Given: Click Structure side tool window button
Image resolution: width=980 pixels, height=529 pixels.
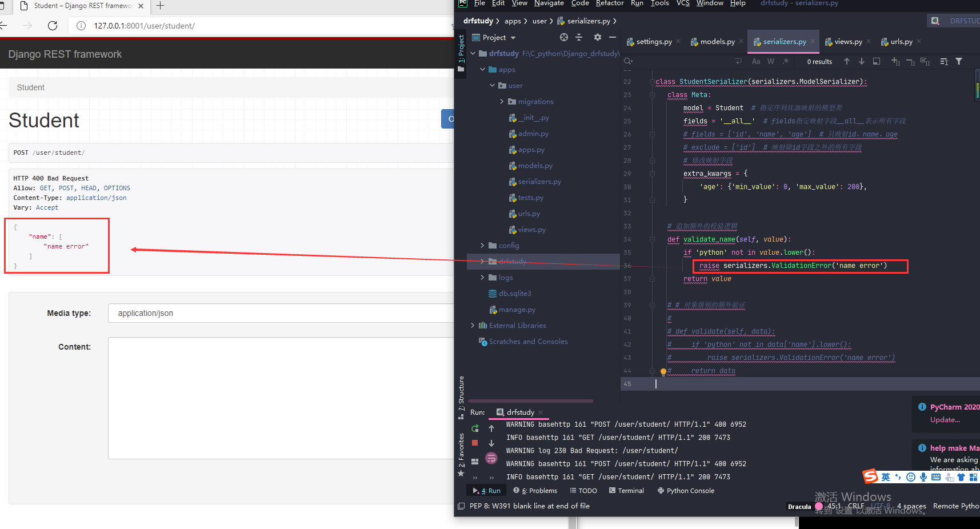Looking at the screenshot, I should coord(461,397).
